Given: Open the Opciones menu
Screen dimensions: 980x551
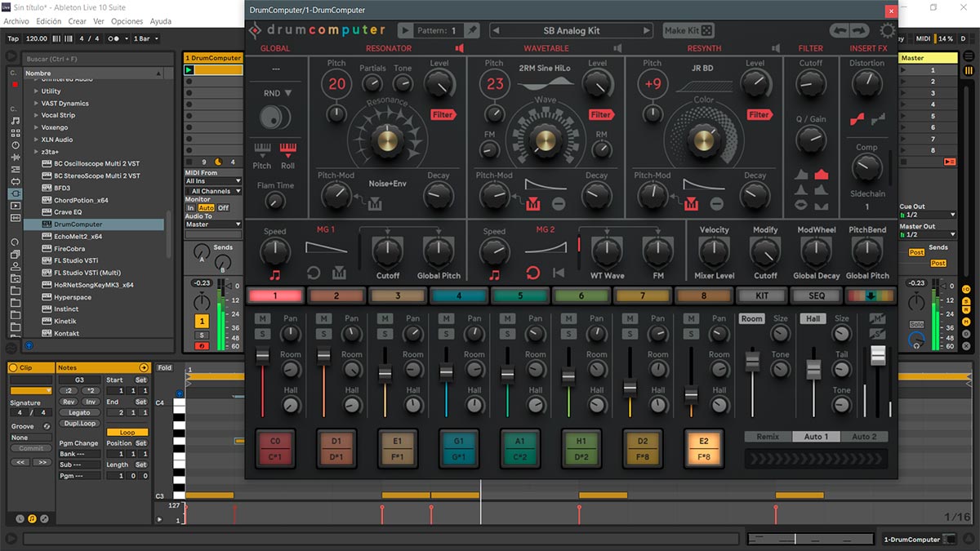Looking at the screenshot, I should (127, 21).
